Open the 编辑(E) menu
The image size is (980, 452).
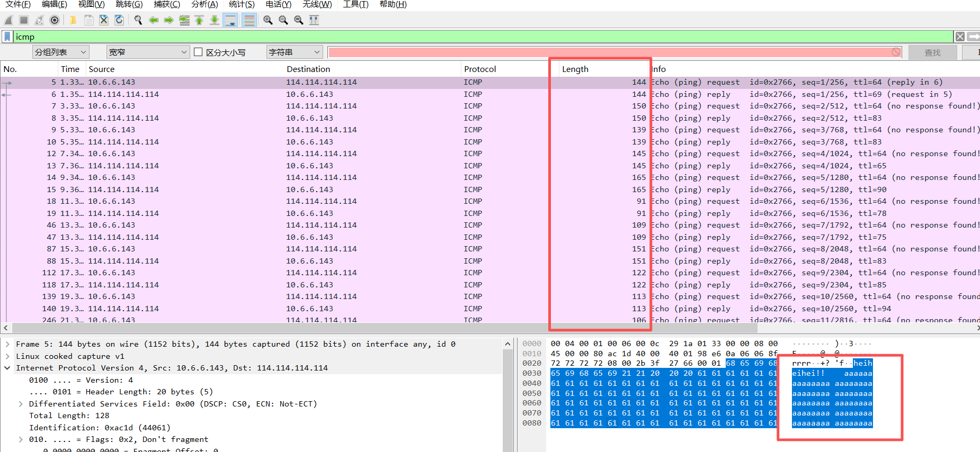[54, 4]
